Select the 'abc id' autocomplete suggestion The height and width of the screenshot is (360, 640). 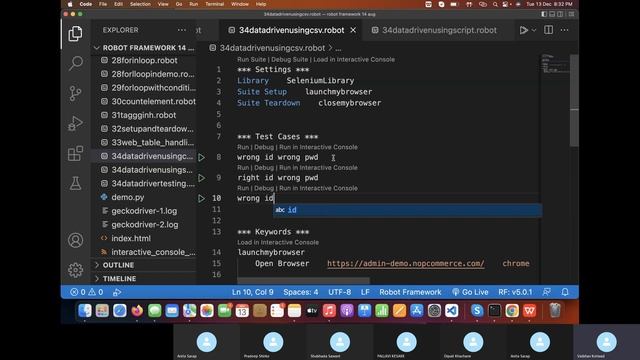[x=407, y=210]
